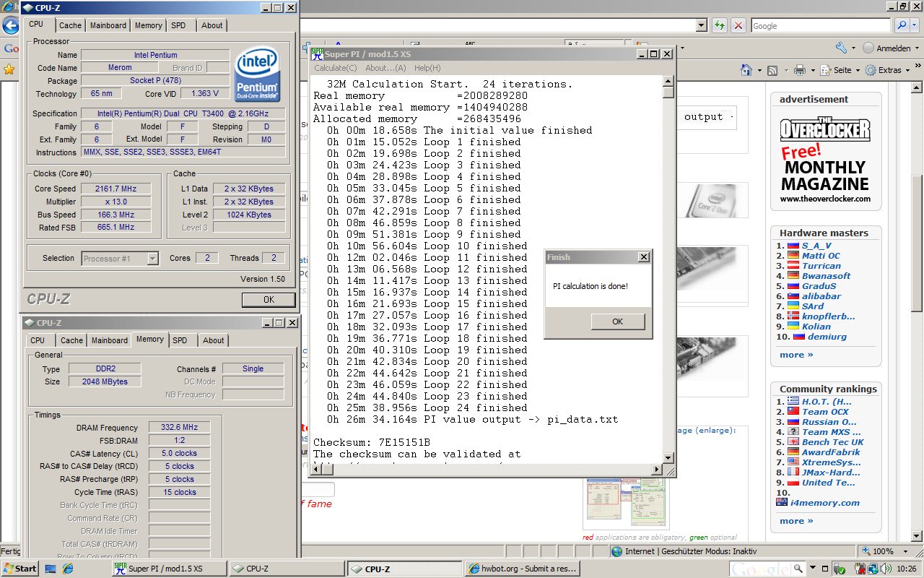Click the Checksum: 7E15151B line

372,442
